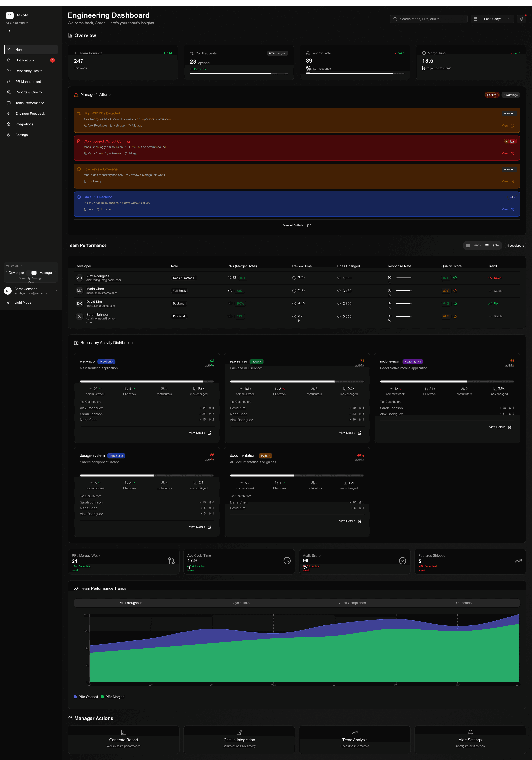Switch to the Cycle Time trends tab
The width and height of the screenshot is (532, 760).
coord(241,603)
